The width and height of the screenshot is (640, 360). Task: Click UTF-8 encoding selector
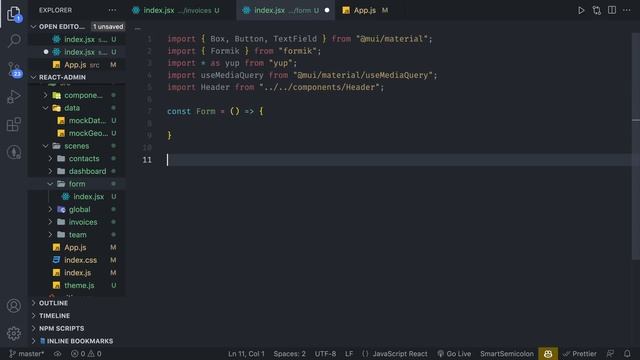[325, 353]
